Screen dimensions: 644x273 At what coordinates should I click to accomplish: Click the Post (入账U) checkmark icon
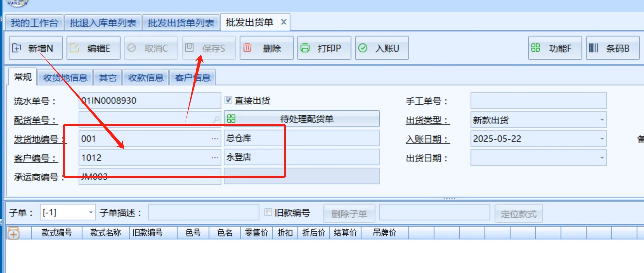[x=363, y=48]
